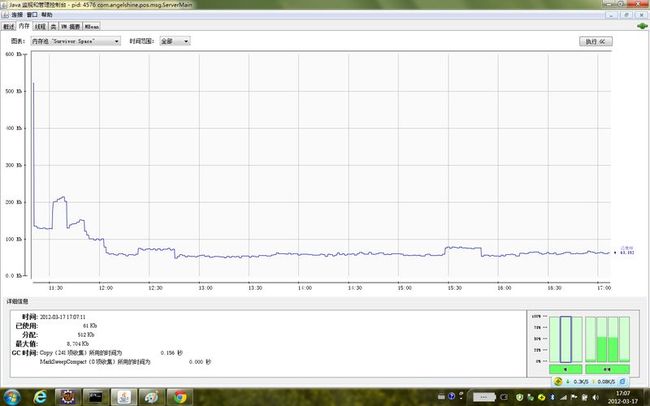
Task: Click the timestamp 2012-03-17 17:07:11
Action: click(x=63, y=317)
